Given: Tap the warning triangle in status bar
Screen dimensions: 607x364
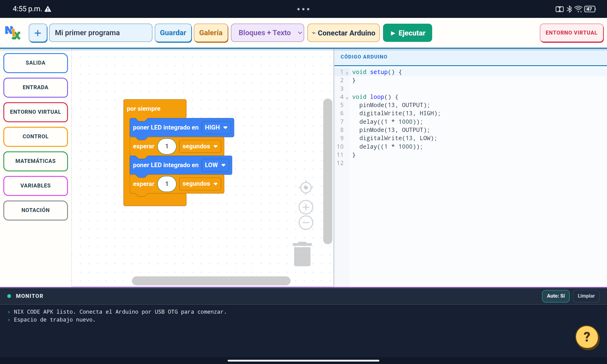Looking at the screenshot, I should click(x=48, y=9).
